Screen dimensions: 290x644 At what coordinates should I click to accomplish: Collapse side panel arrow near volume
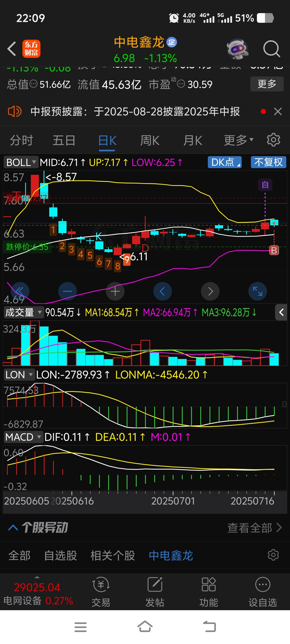(281, 312)
